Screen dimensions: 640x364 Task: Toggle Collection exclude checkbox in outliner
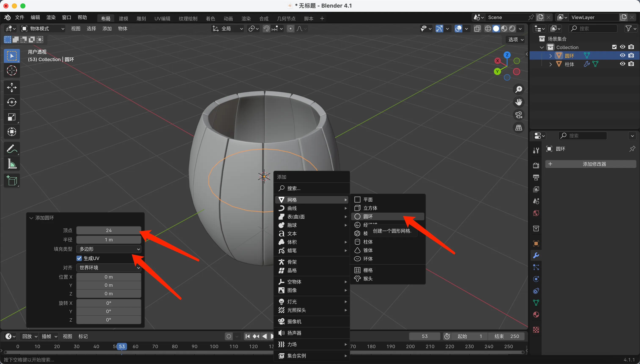point(614,47)
